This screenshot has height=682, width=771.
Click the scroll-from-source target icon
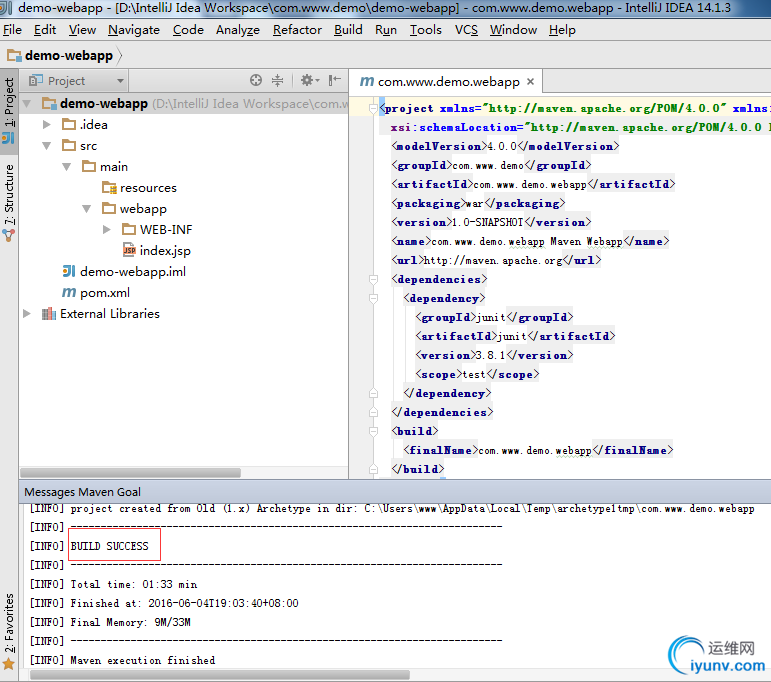pos(256,80)
